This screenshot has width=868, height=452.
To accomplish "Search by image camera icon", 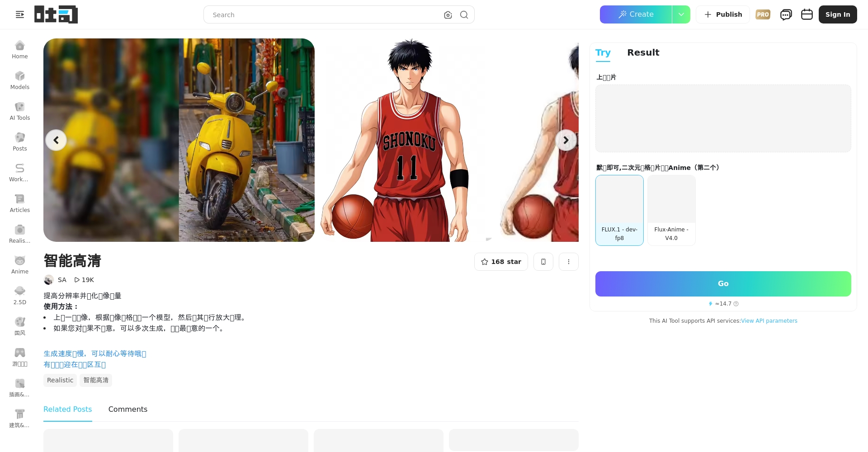I will 448,15.
